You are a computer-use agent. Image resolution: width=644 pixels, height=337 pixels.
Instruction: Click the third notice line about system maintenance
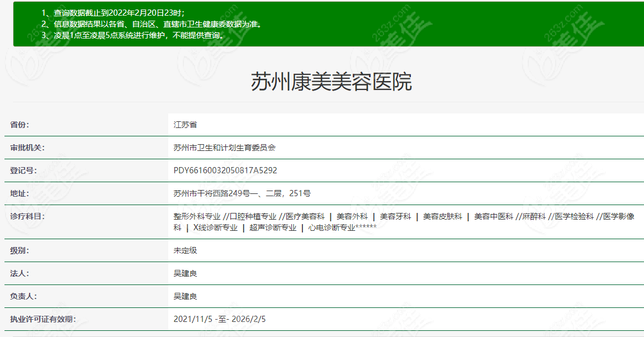(x=133, y=35)
